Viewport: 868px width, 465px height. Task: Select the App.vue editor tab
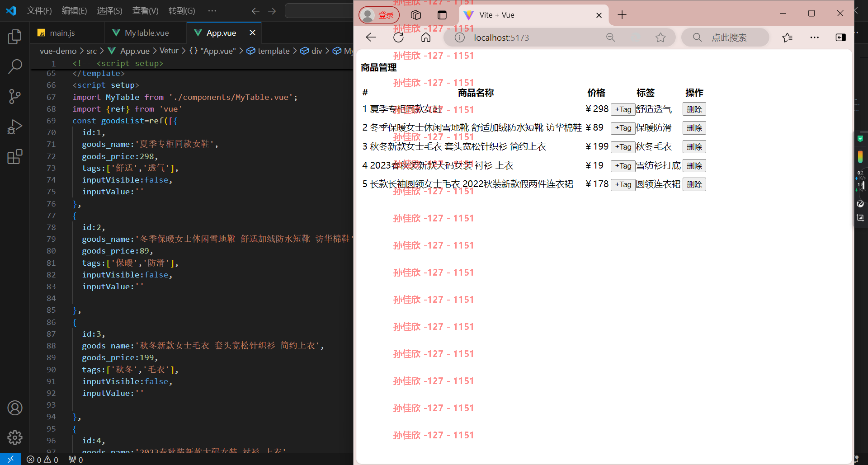[x=221, y=33]
